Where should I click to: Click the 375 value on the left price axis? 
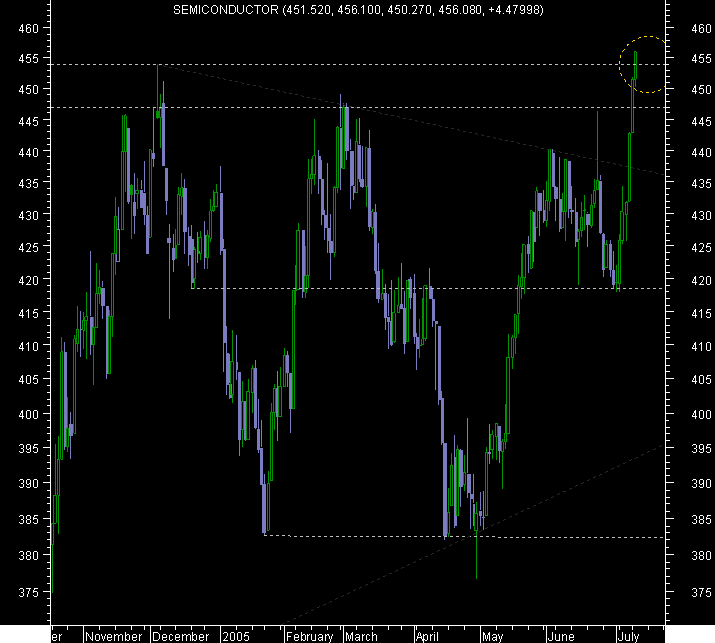pyautogui.click(x=28, y=592)
